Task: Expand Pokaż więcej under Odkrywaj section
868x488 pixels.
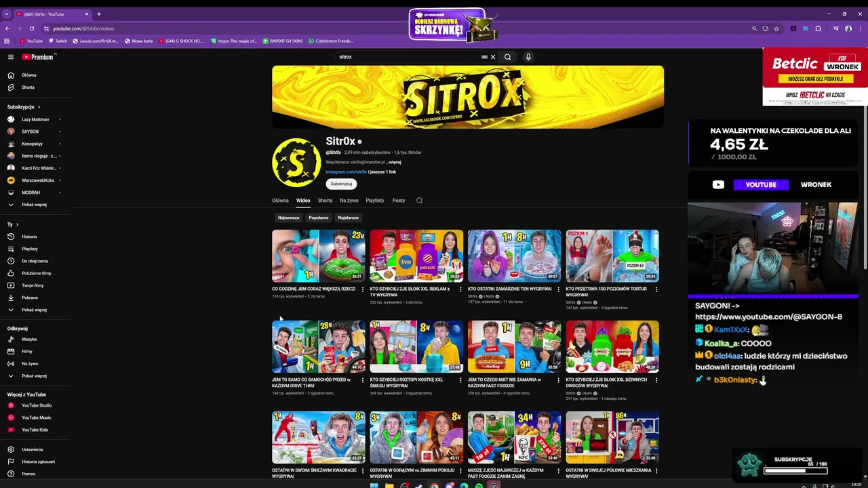Action: pos(33,375)
